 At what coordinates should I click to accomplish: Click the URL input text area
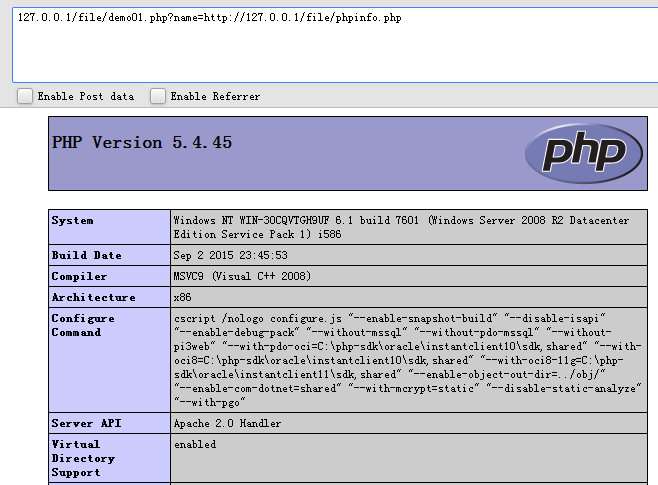(x=335, y=45)
